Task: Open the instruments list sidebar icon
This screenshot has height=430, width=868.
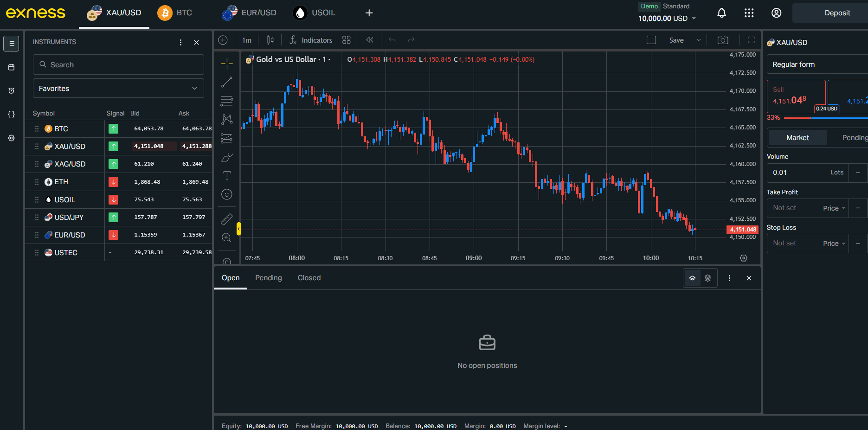Action: [x=11, y=44]
